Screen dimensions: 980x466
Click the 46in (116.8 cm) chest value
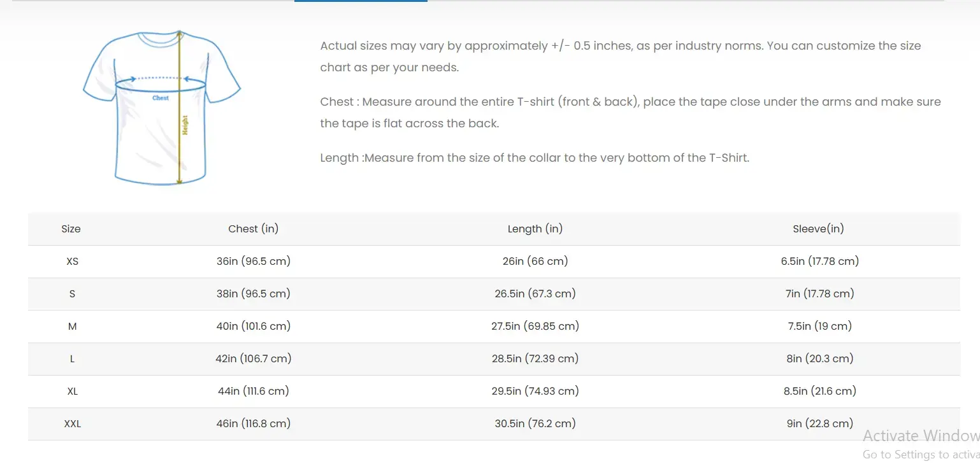point(254,424)
